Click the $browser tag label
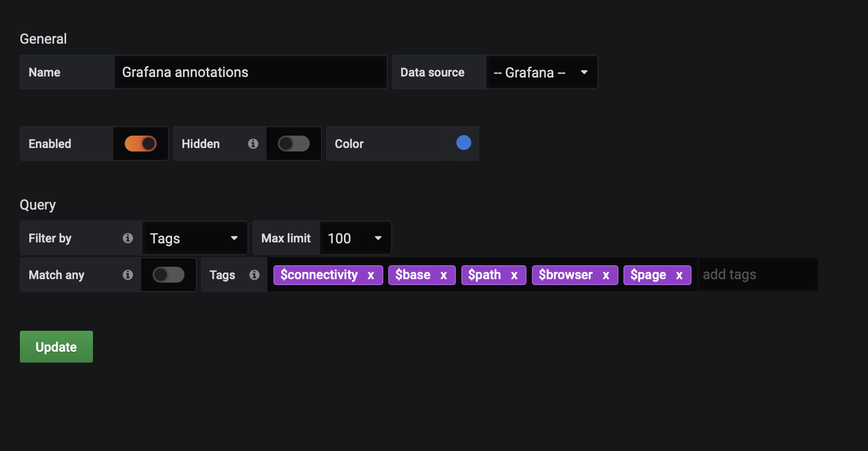The height and width of the screenshot is (451, 868). point(566,275)
